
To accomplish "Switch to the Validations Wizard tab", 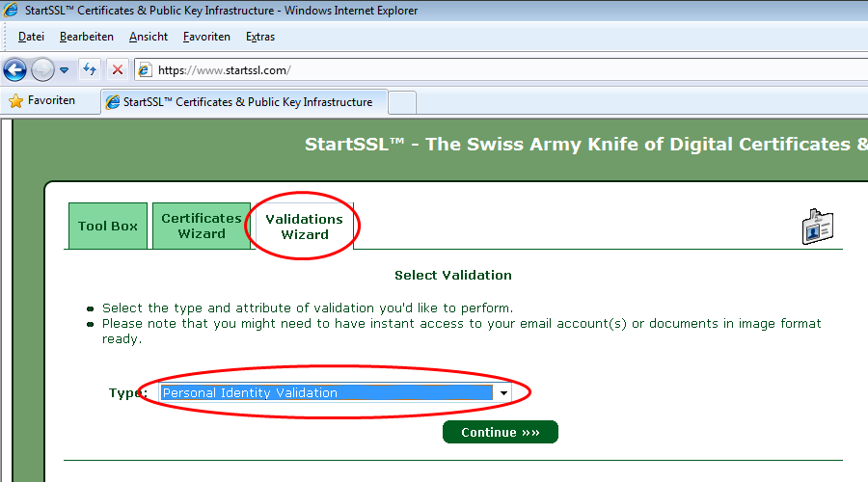I will 305,227.
